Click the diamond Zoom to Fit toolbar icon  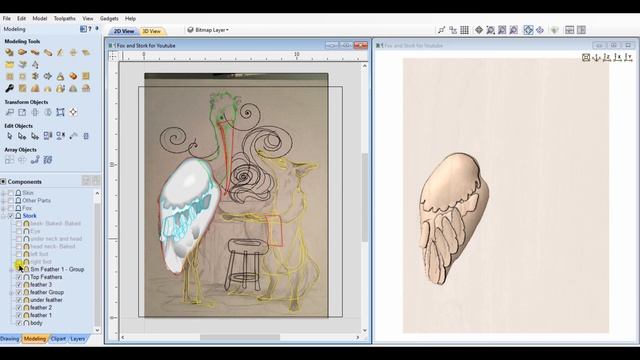click(479, 30)
